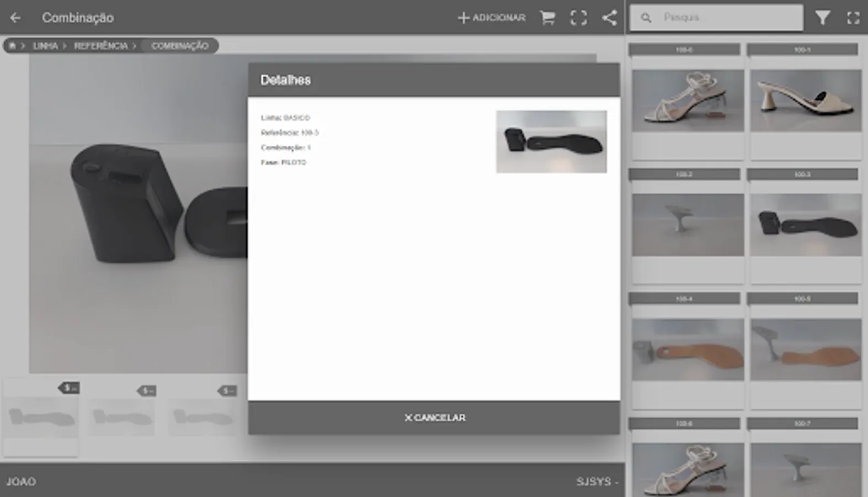Click the large black heel main image
This screenshot has height=497, width=868.
138,213
